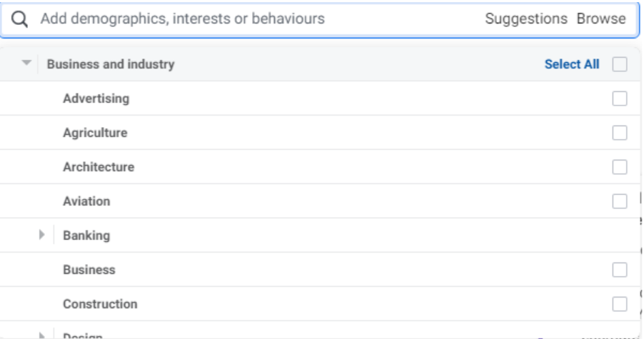The image size is (644, 339).
Task: Click the Business and industry heading
Action: point(111,64)
